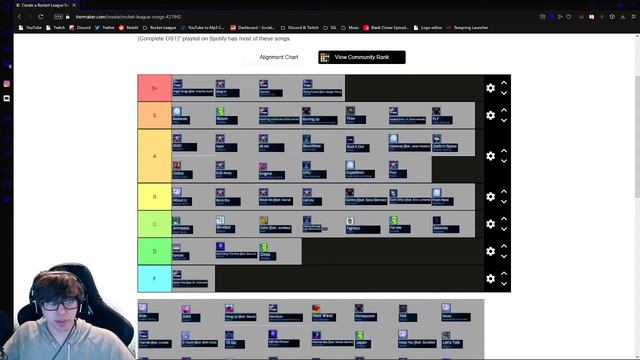
Task: Move the A tier row down
Action: click(x=504, y=161)
